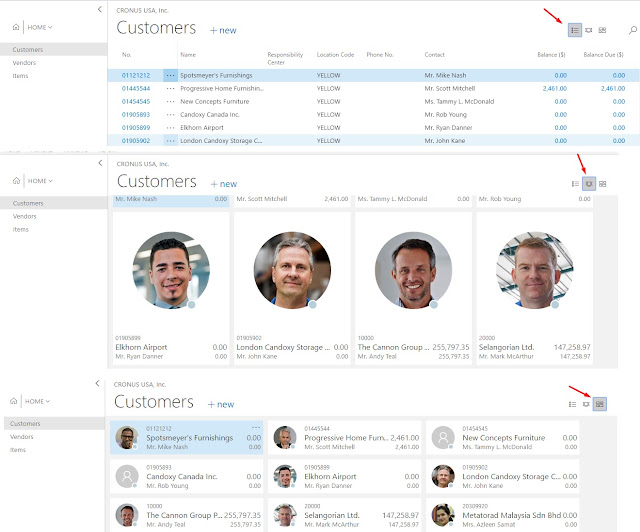Click the 2,461.00 Balance ($) link for Progressive Home
Image resolution: width=640 pixels, height=532 pixels.
(555, 89)
